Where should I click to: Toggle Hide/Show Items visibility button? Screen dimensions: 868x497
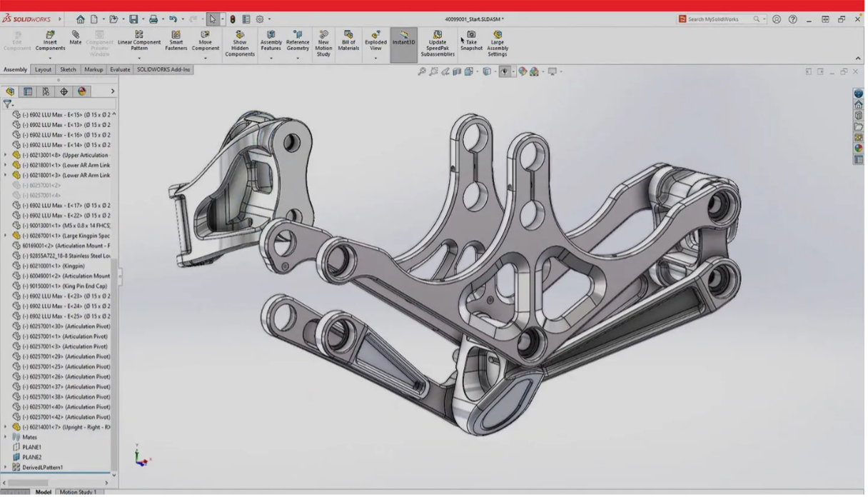pos(505,71)
